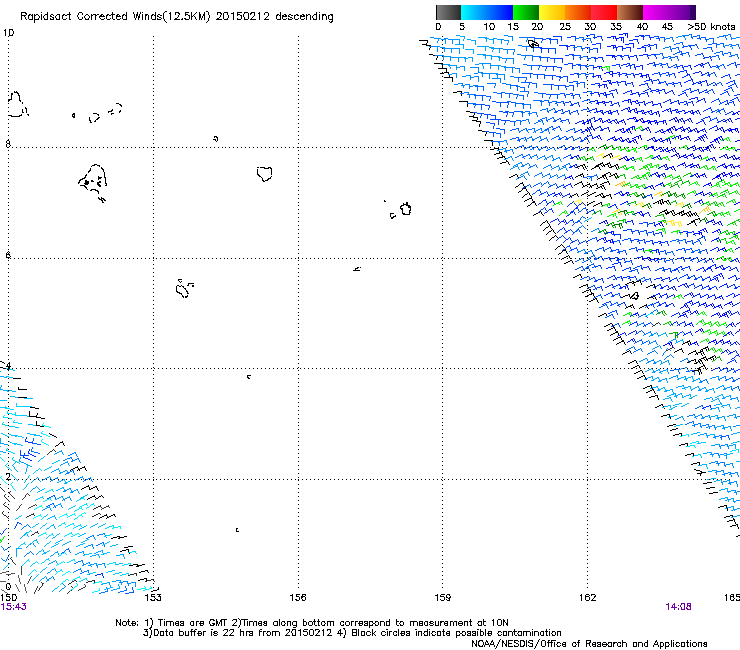Click the gray 0-5 knots legend swatch

448,12
